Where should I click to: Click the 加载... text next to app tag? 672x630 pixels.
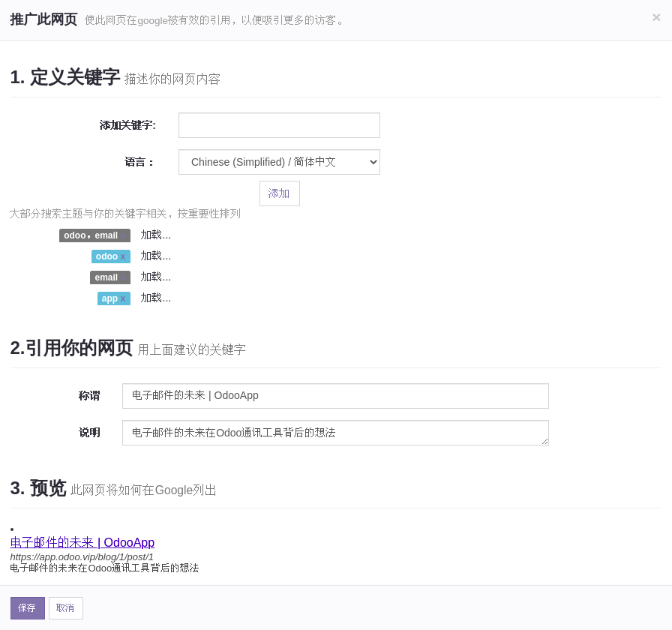click(155, 298)
